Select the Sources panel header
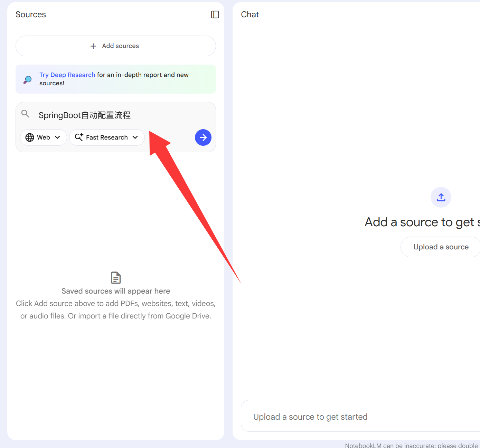480x448 pixels. (31, 15)
